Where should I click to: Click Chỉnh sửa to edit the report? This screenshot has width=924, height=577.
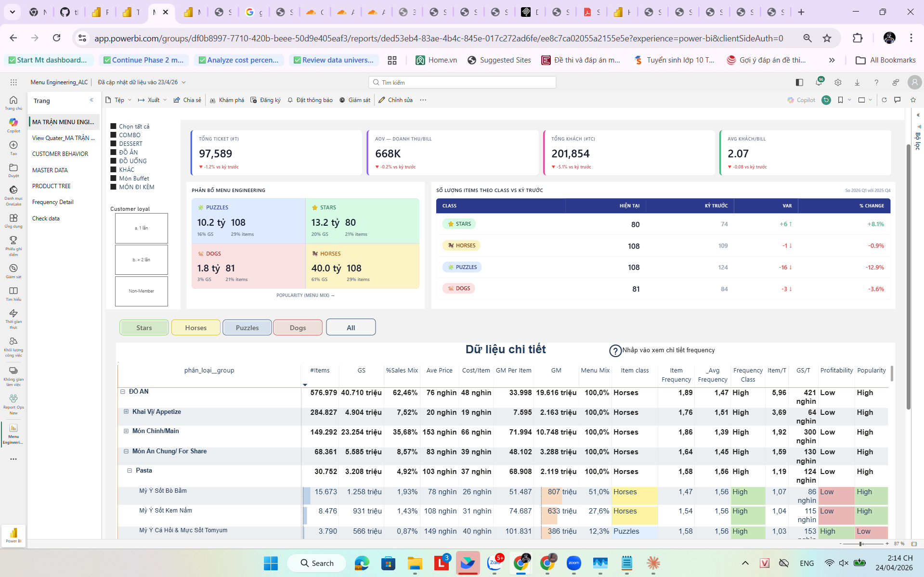tap(396, 100)
